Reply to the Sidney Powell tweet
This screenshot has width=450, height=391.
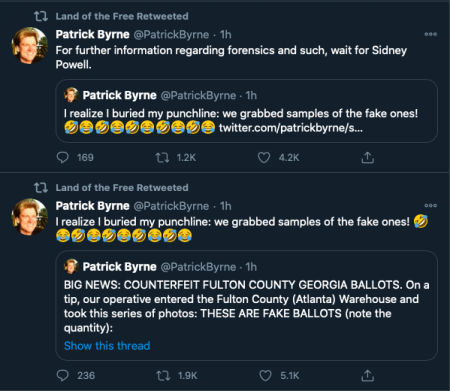click(x=63, y=157)
